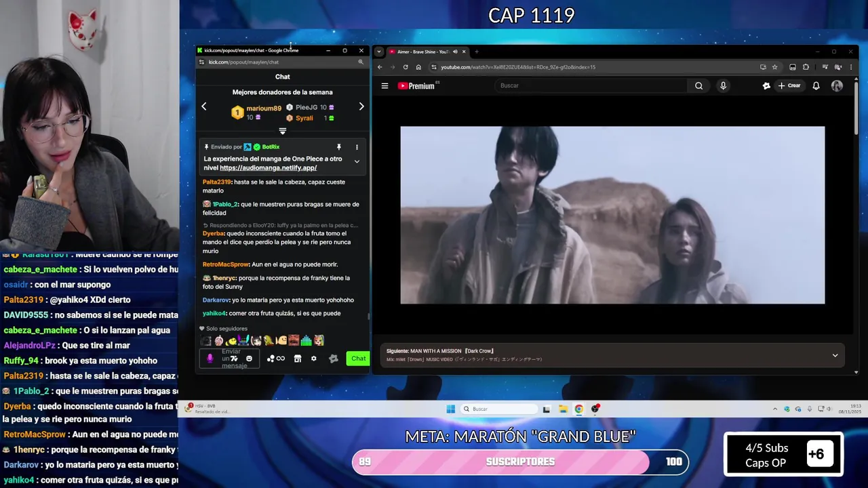Open YouTube hamburger guide menu
Image resolution: width=868 pixels, height=488 pixels.
pyautogui.click(x=384, y=86)
